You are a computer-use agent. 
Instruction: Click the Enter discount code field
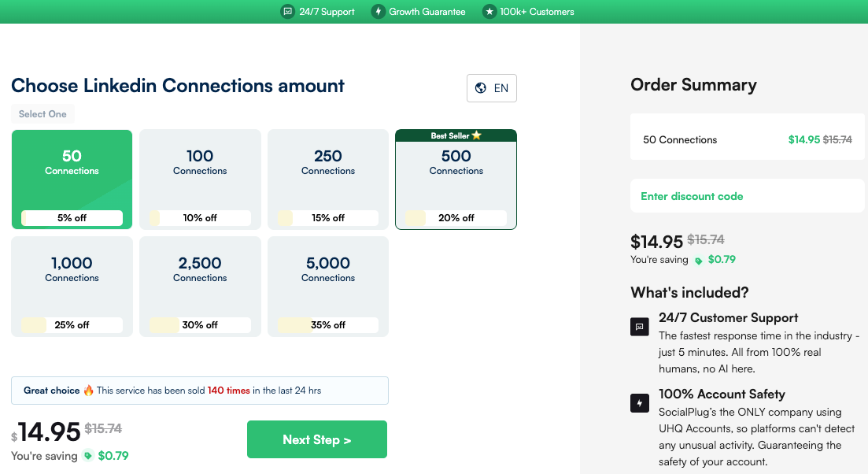(747, 196)
